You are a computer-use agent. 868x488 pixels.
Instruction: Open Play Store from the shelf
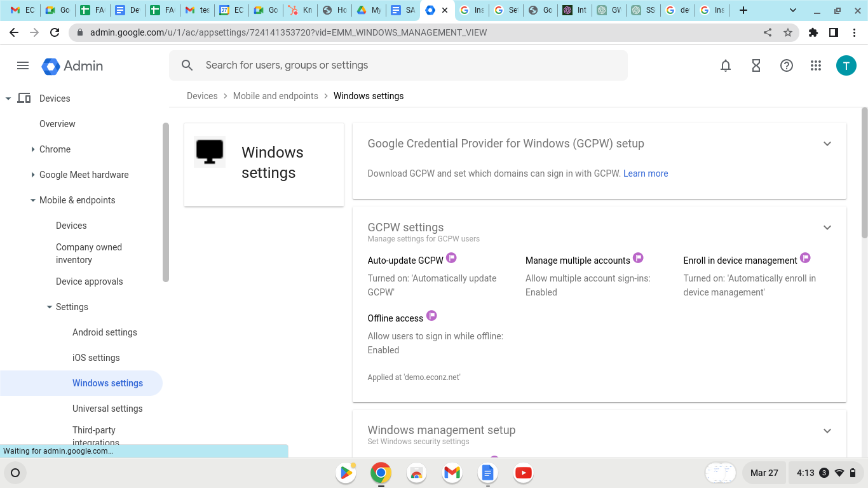[x=346, y=473]
